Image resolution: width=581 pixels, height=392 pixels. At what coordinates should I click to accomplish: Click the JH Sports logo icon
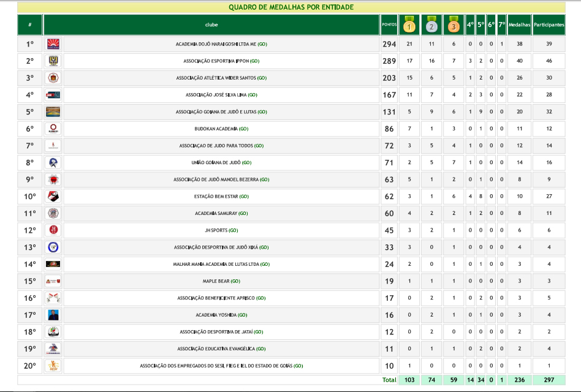click(53, 230)
